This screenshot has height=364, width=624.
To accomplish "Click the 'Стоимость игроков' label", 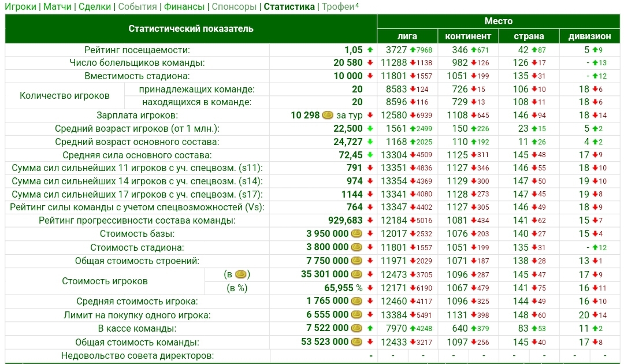I will 105,281.
